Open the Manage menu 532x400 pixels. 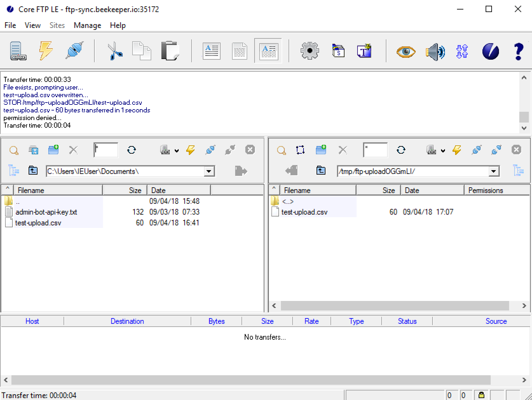click(x=87, y=25)
